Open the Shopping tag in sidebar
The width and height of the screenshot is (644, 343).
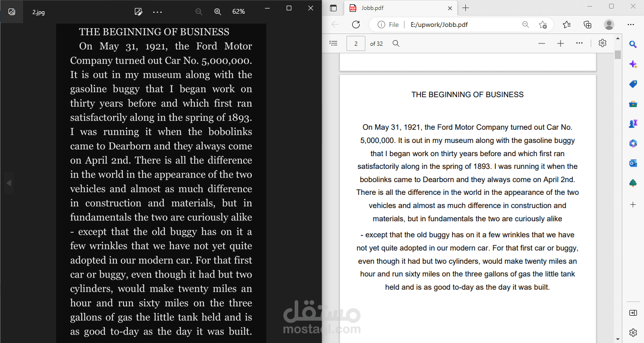(x=633, y=84)
